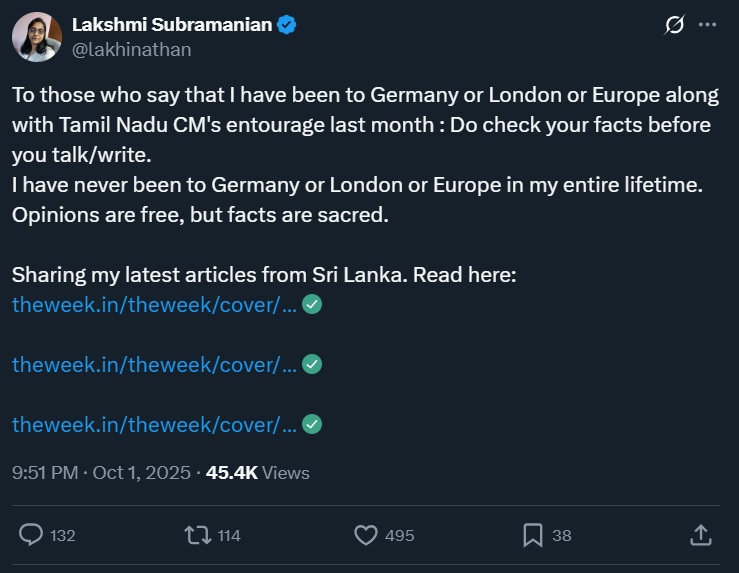Screen dimensions: 739x573
Task: Click green check next to second link
Action: click(x=312, y=365)
